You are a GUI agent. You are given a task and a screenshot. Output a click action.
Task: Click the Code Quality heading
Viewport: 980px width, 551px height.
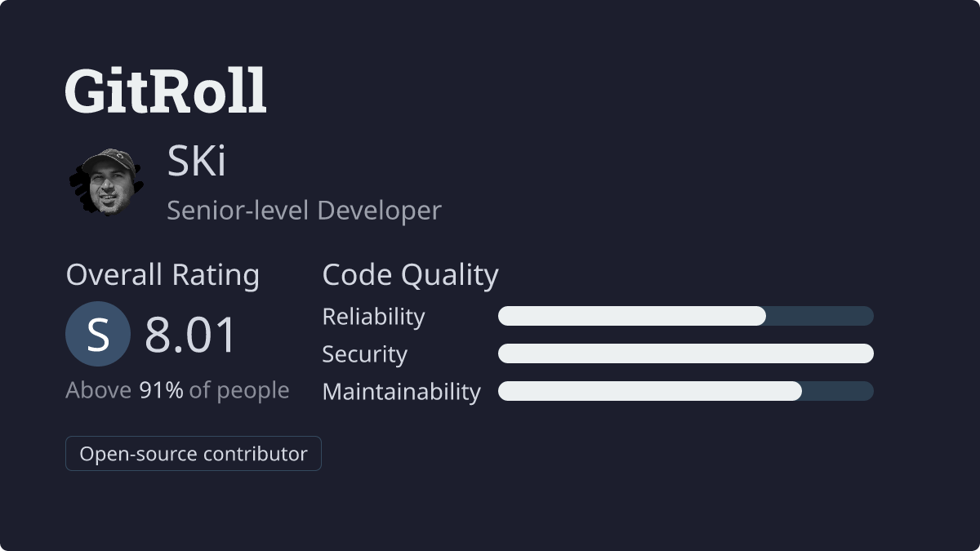(410, 276)
